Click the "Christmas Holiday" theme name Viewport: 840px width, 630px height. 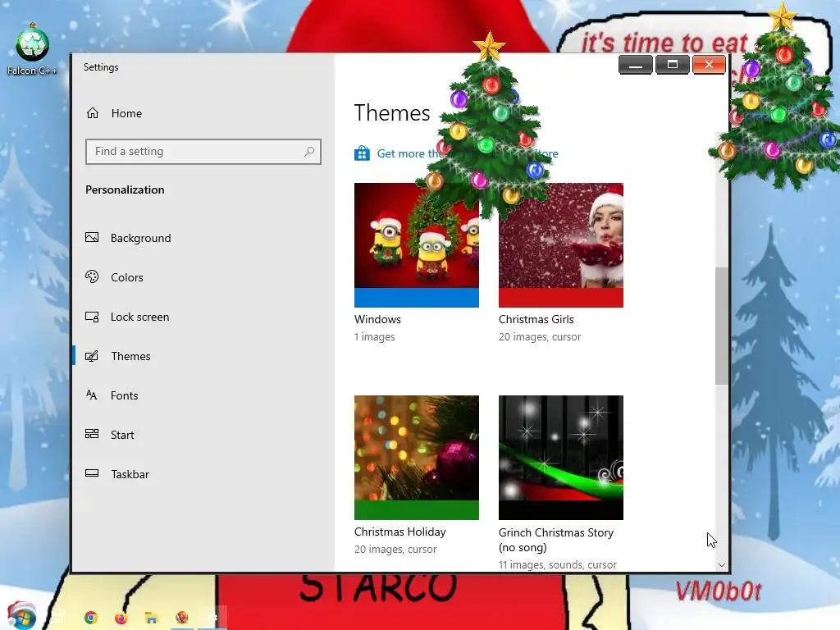pos(400,532)
